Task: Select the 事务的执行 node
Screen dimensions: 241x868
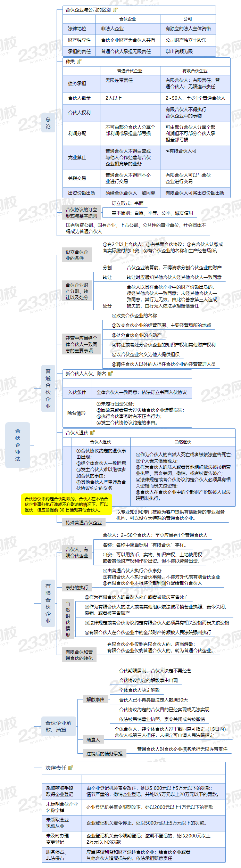Action: 77,588
